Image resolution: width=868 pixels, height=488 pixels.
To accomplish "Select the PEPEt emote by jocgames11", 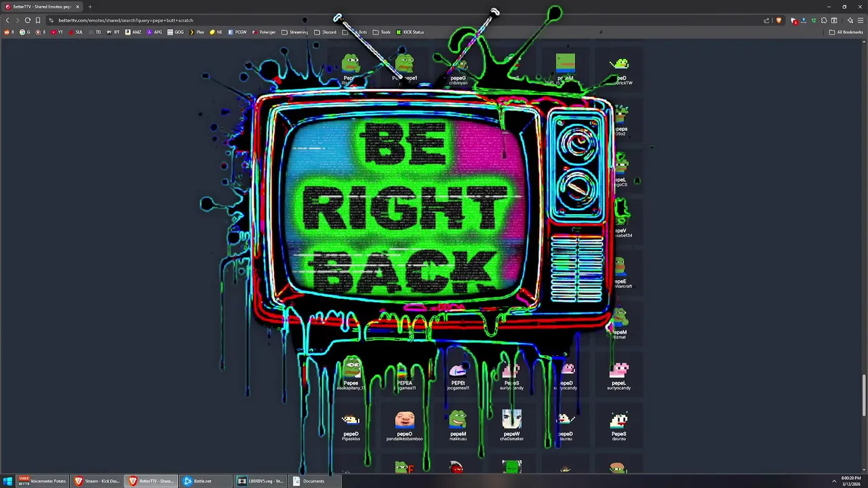I will pos(458,376).
